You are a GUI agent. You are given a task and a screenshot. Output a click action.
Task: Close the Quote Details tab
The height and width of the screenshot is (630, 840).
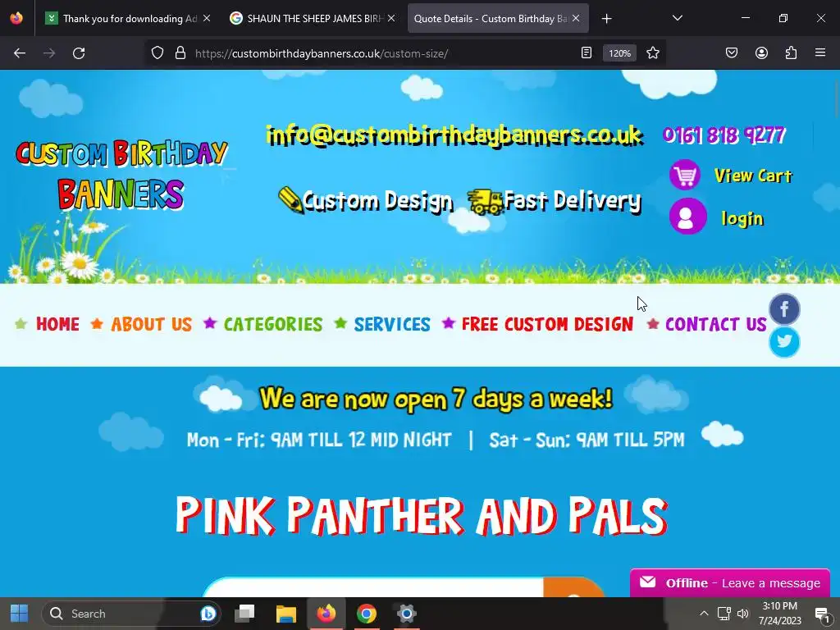pyautogui.click(x=576, y=18)
